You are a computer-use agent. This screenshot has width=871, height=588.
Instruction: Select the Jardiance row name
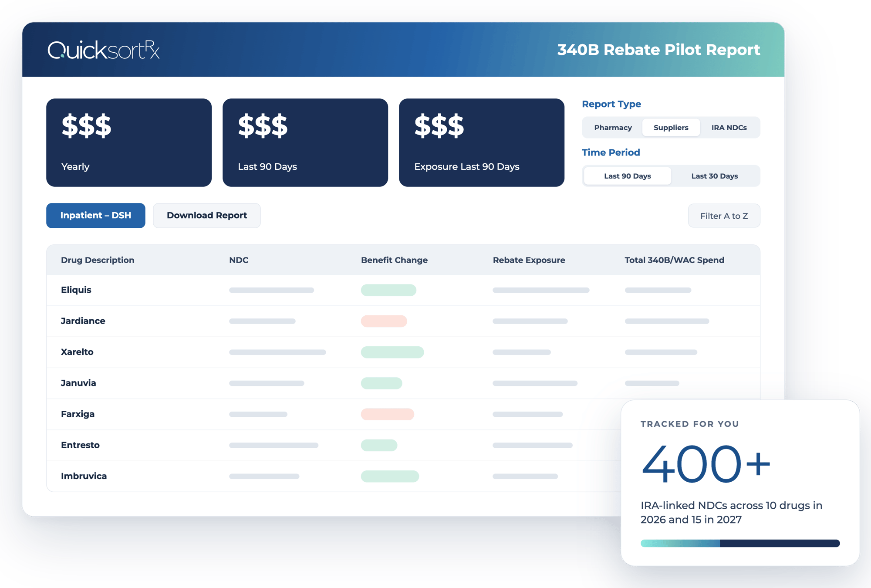click(83, 321)
